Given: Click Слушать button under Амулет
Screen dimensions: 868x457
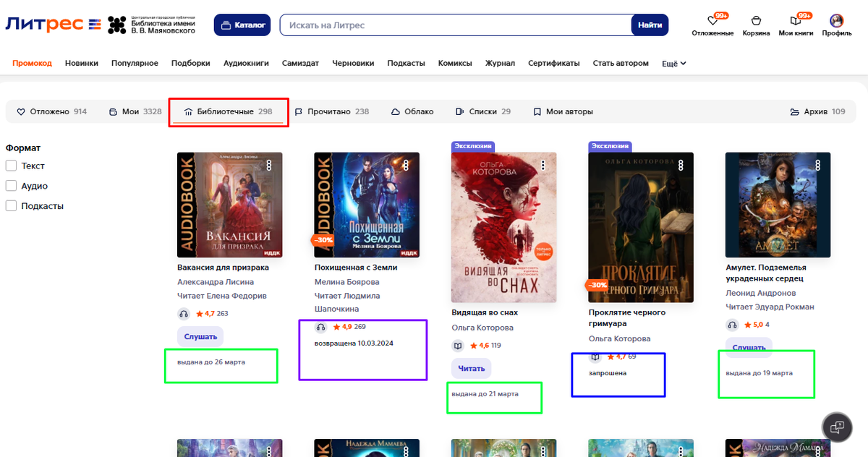Looking at the screenshot, I should coord(749,346).
